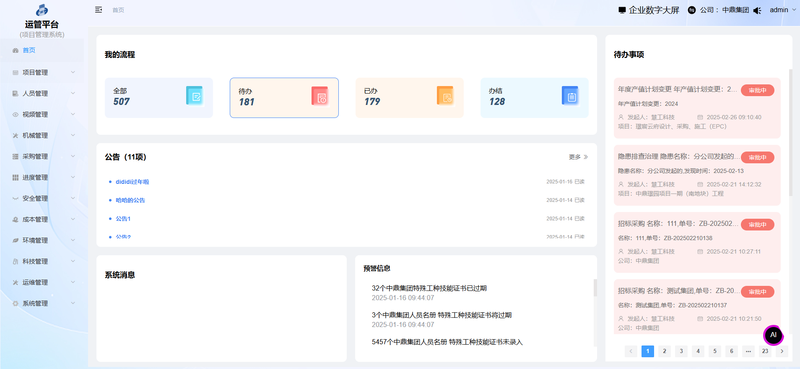Open announcement dididi过年啦
The image size is (800, 369).
coord(132,182)
